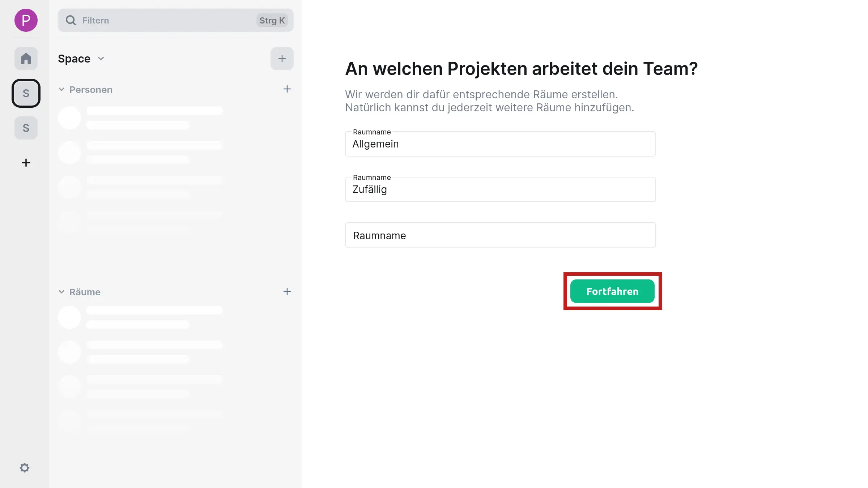
Task: Click the Space label in the sidebar
Action: 74,58
